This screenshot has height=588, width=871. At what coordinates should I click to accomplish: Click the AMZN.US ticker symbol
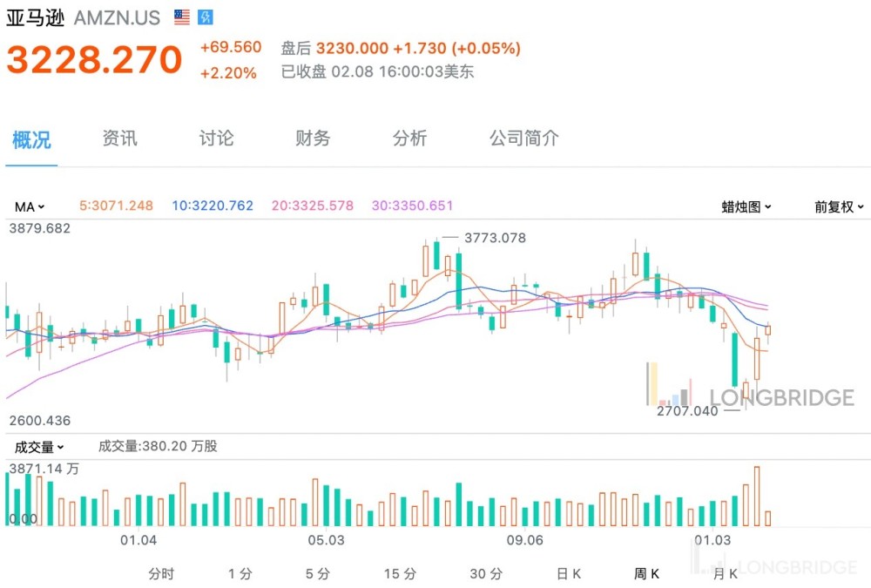pyautogui.click(x=118, y=17)
